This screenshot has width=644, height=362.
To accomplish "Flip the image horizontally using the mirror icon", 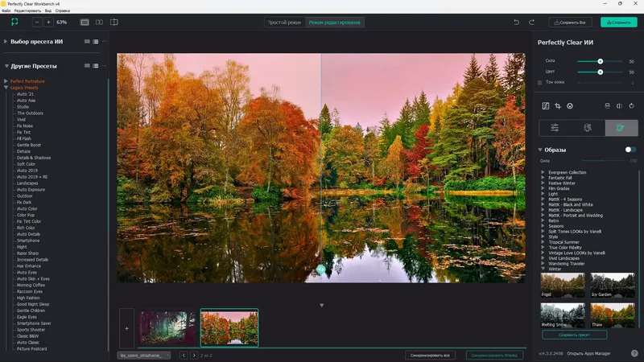I will pos(619,106).
